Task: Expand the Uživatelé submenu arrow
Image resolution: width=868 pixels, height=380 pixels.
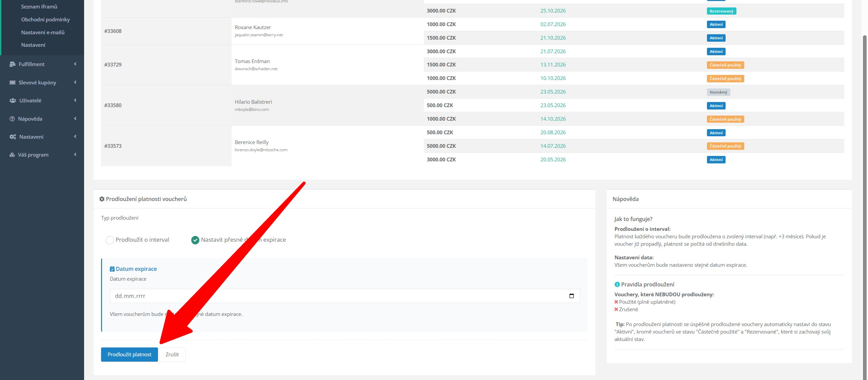Action: pos(75,100)
